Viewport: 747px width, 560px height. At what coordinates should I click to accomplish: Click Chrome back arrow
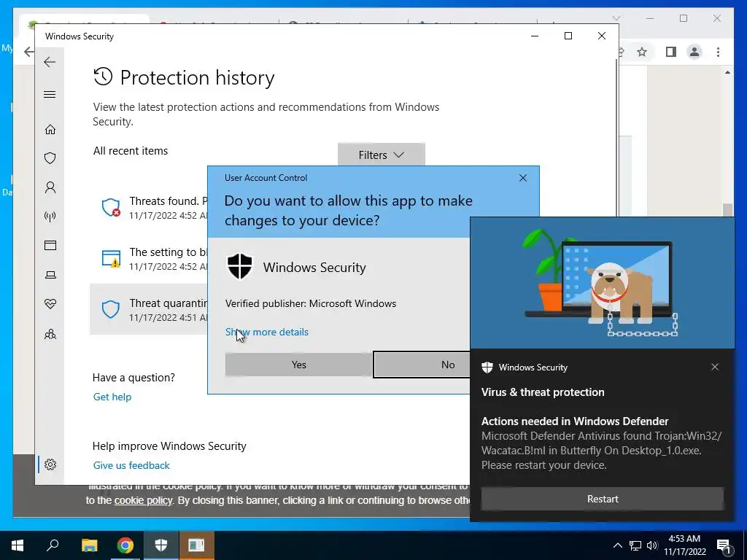28,52
